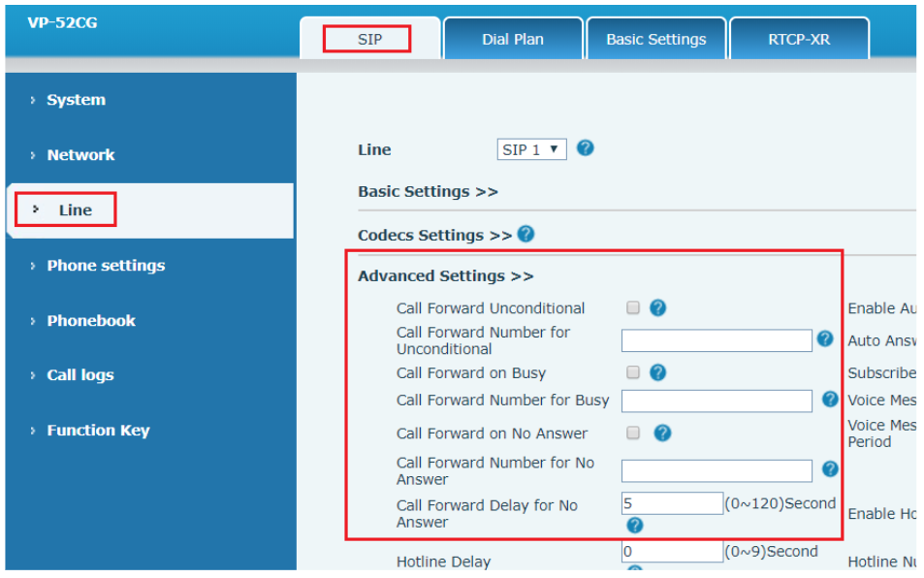Open Phone settings in sidebar
This screenshot has width=924, height=578.
(x=106, y=266)
